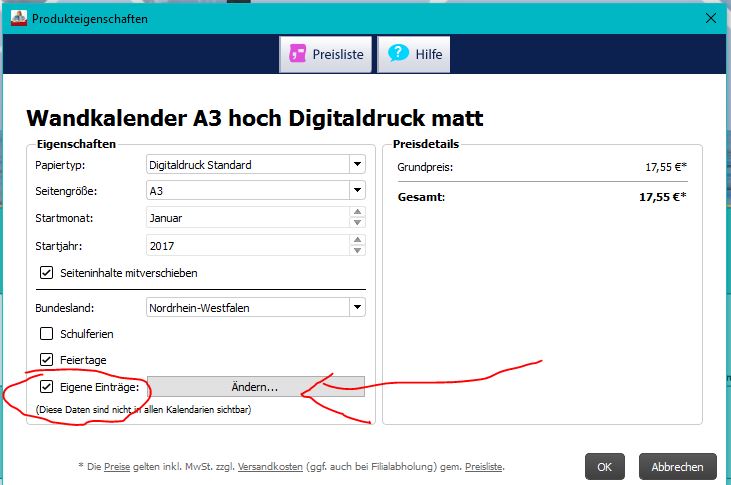Decrease Startjahr with the down arrow
731x485 pixels.
point(357,250)
